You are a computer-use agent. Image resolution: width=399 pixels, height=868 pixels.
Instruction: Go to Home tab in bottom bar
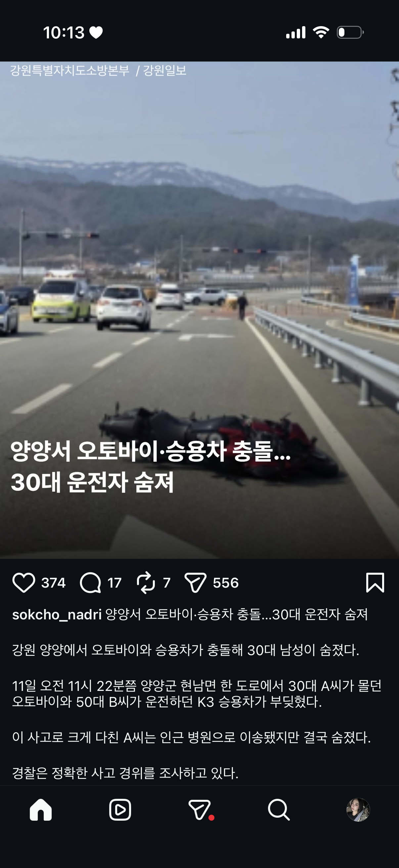[41, 809]
